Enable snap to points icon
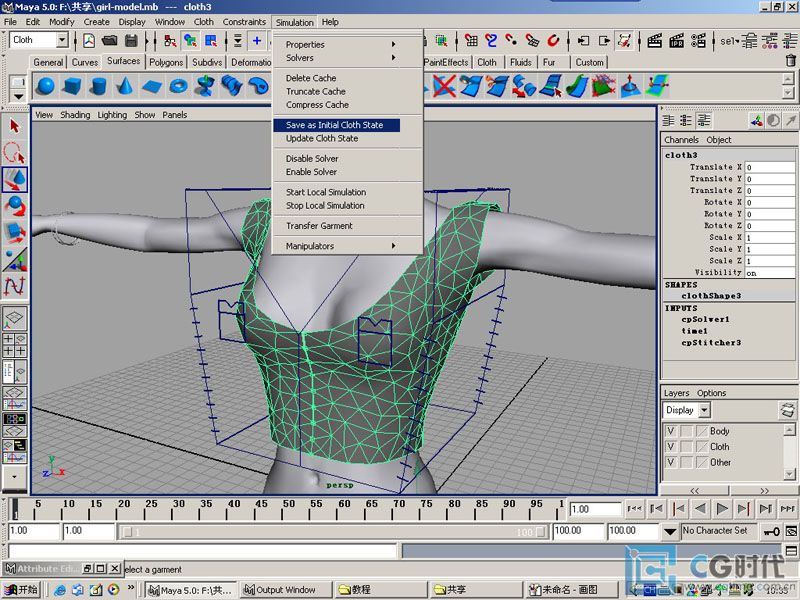Viewport: 800px width, 600px height. (511, 40)
